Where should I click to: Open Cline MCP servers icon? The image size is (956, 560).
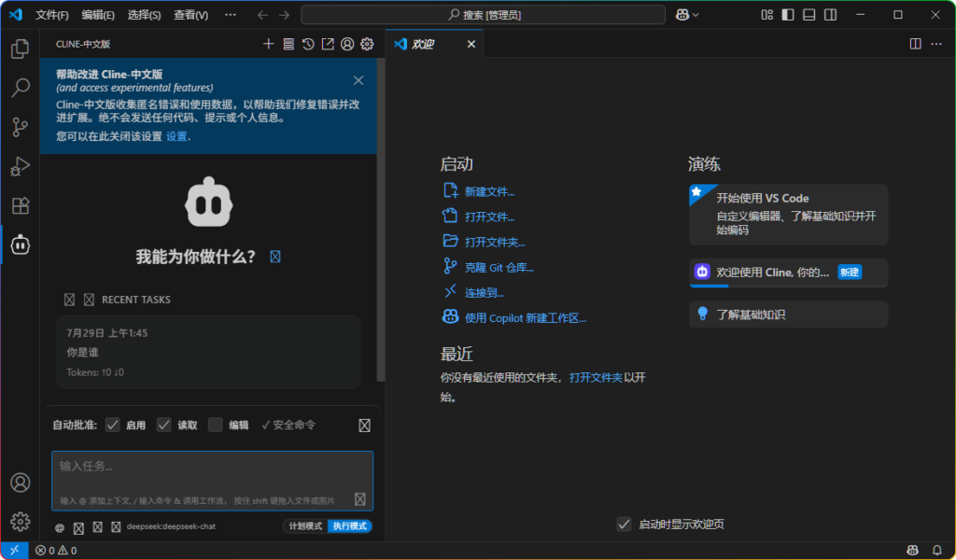(288, 44)
